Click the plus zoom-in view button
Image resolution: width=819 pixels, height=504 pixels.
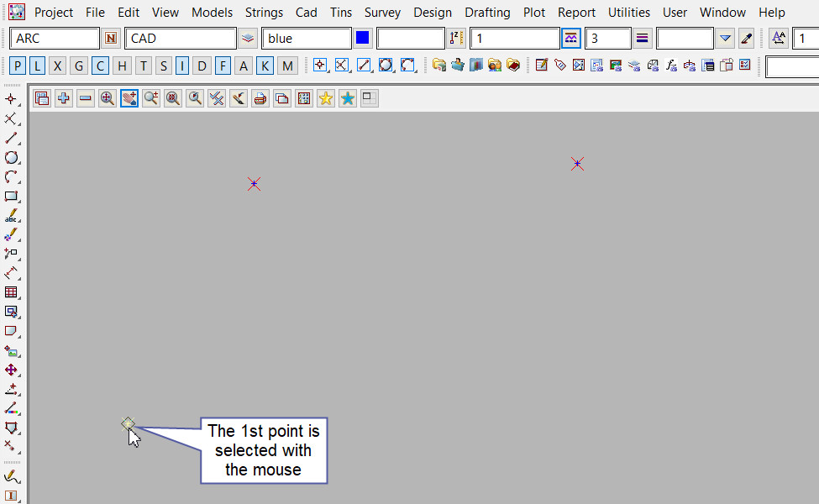coord(64,98)
